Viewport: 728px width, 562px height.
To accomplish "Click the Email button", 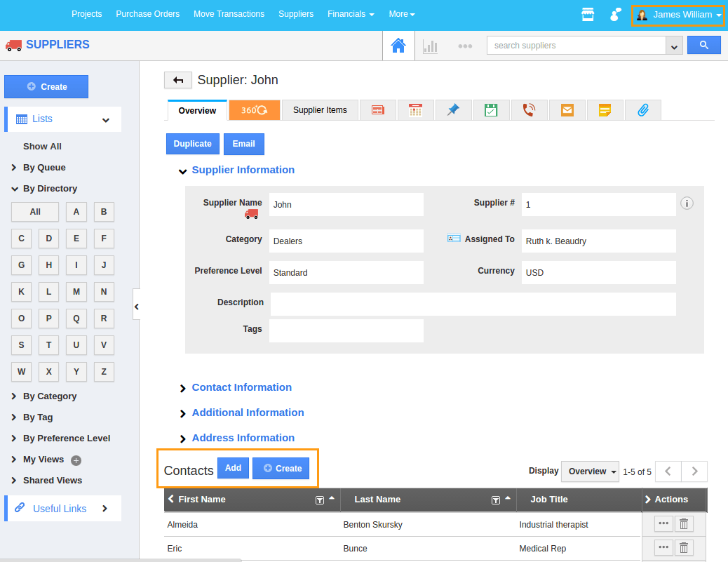I will click(x=244, y=144).
